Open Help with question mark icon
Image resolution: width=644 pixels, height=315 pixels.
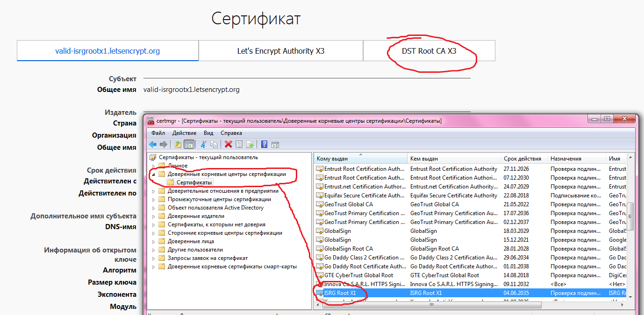pyautogui.click(x=265, y=144)
